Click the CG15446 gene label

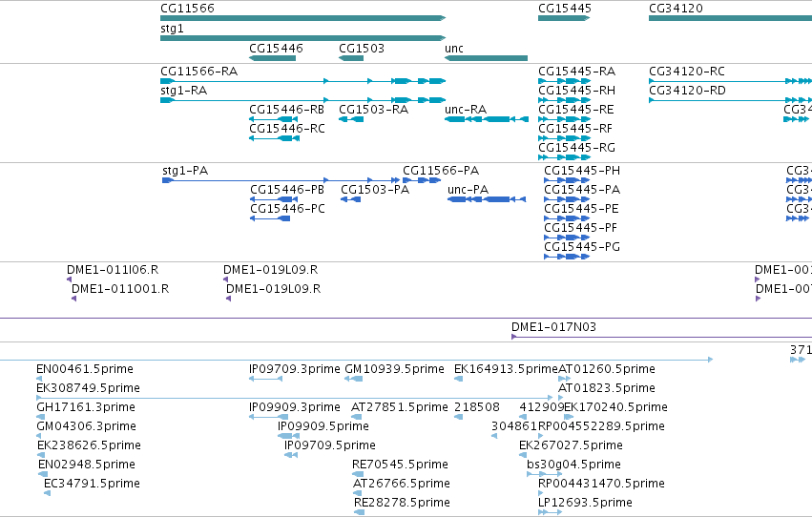pyautogui.click(x=276, y=49)
